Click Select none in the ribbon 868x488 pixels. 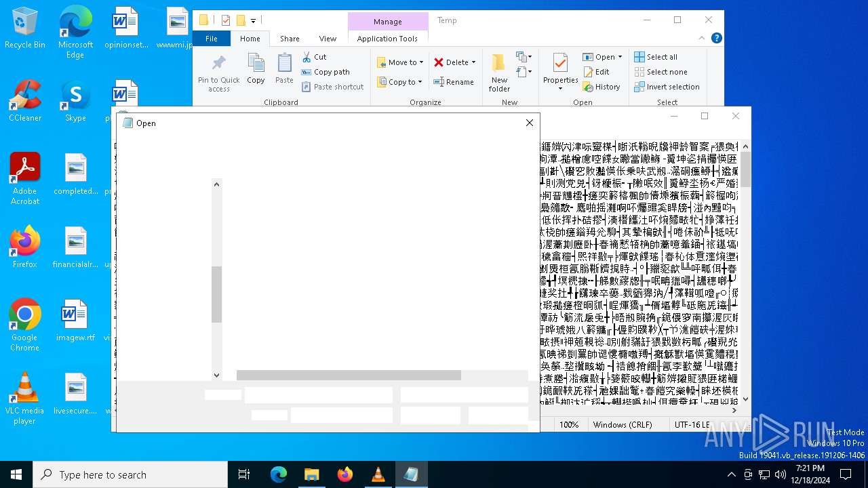(x=661, y=72)
